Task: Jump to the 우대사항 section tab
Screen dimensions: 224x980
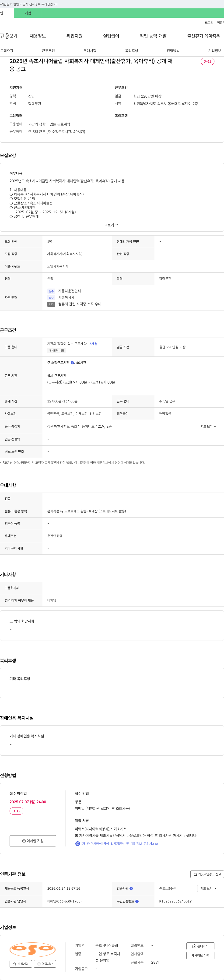Action: pyautogui.click(x=90, y=51)
